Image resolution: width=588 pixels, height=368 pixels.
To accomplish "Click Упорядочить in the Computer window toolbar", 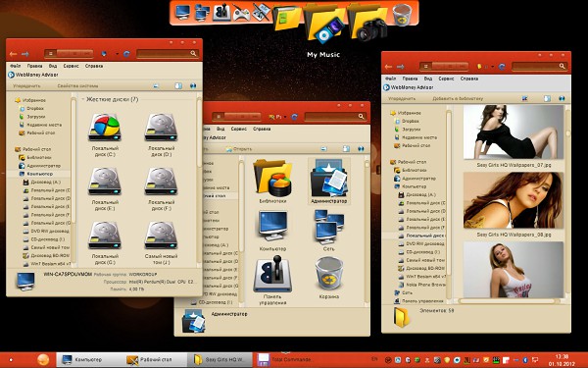I will (x=26, y=86).
